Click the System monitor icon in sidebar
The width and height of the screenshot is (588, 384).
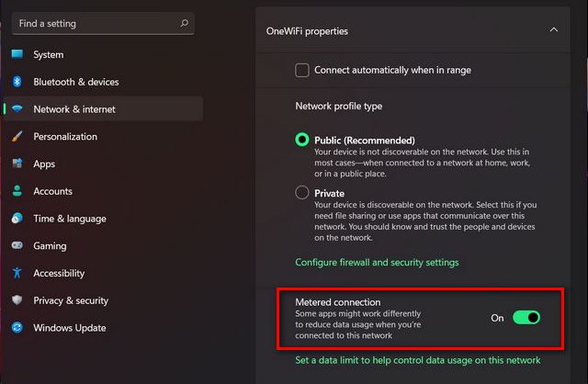(17, 54)
